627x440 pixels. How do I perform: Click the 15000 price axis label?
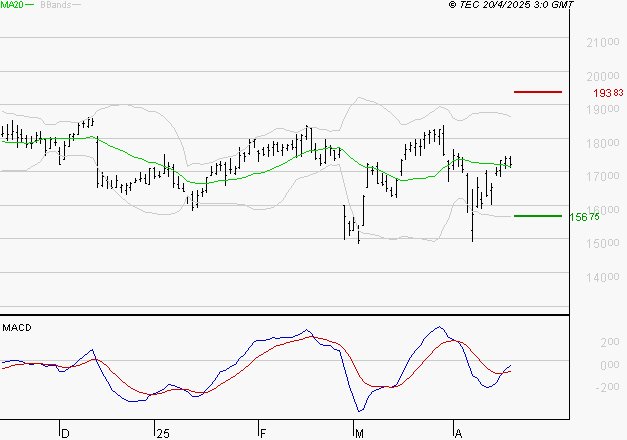[x=603, y=244]
